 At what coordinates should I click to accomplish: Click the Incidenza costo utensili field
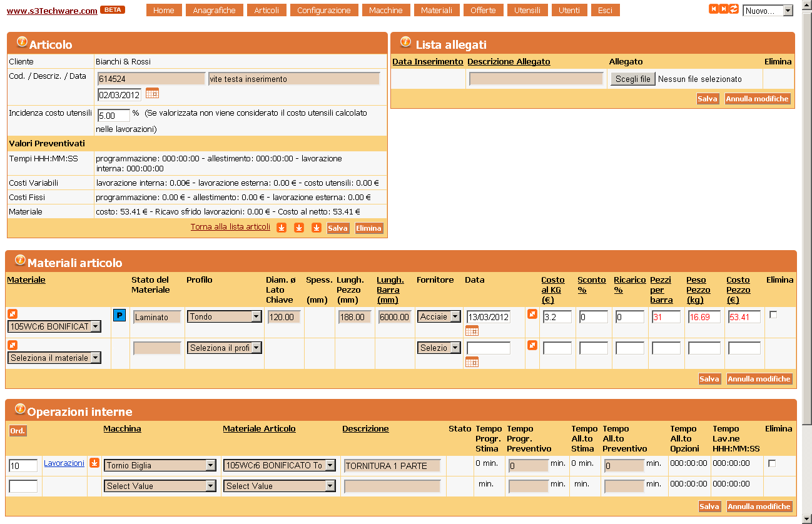click(113, 116)
